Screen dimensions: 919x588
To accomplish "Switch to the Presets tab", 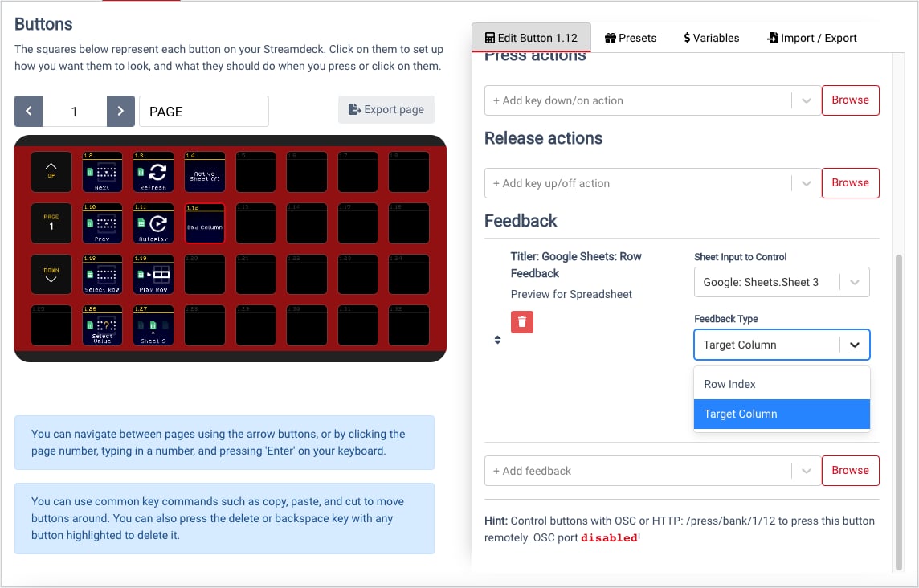I will 631,38.
